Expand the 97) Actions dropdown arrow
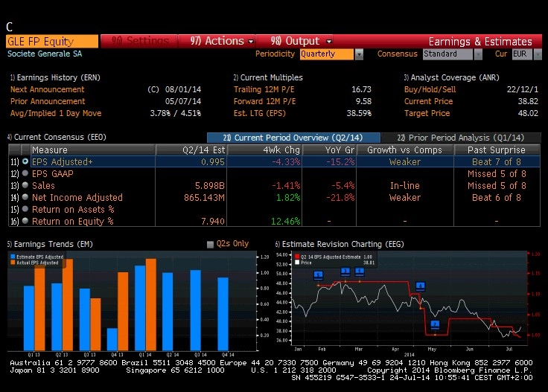The height and width of the screenshot is (392, 548). pyautogui.click(x=251, y=42)
